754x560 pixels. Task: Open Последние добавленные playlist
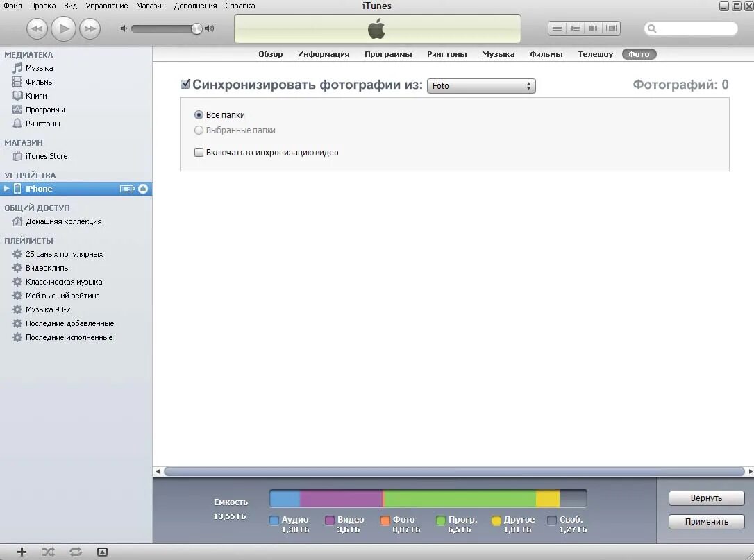pos(69,323)
